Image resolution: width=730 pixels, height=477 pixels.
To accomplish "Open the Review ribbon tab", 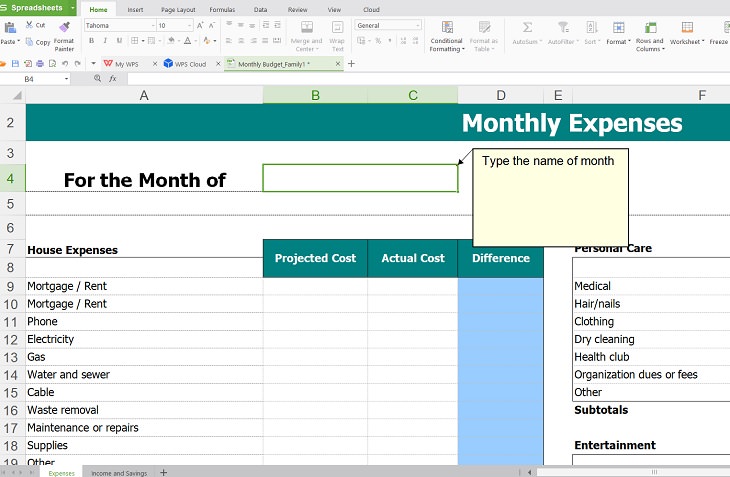I will click(x=297, y=9).
